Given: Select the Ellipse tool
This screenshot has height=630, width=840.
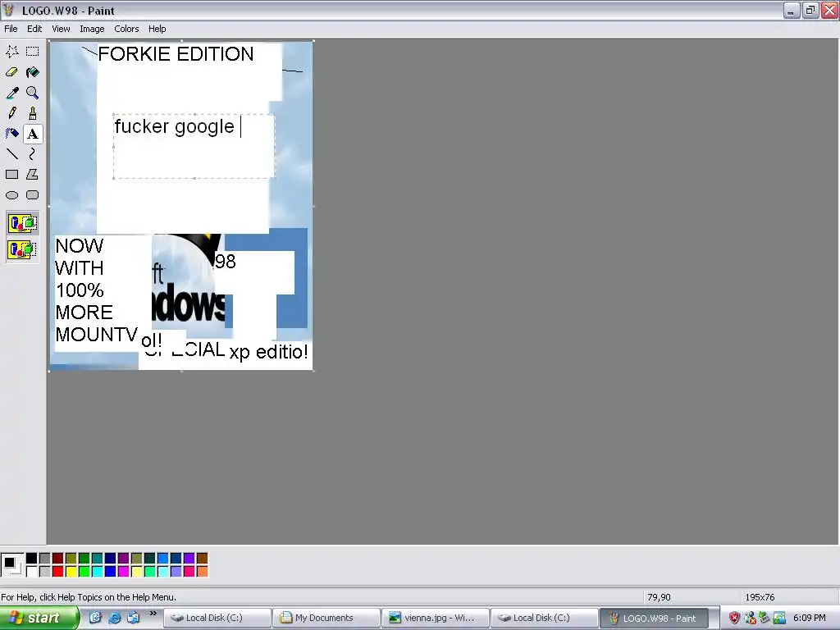Looking at the screenshot, I should [x=11, y=195].
